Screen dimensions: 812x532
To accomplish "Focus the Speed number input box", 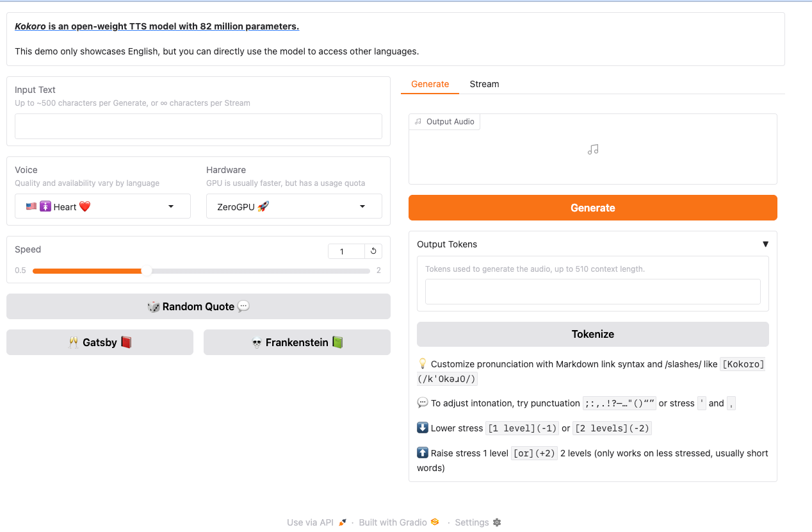I will tap(346, 251).
